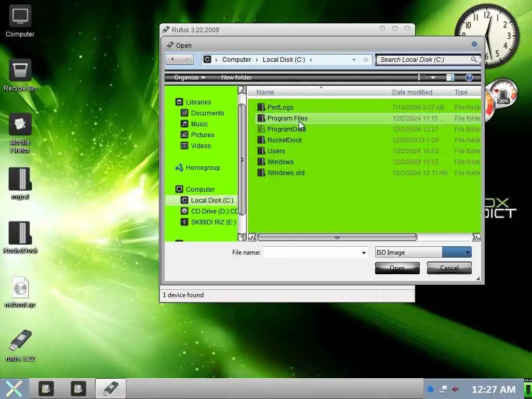Launch Mozilla Firefox from desktop

(20, 133)
